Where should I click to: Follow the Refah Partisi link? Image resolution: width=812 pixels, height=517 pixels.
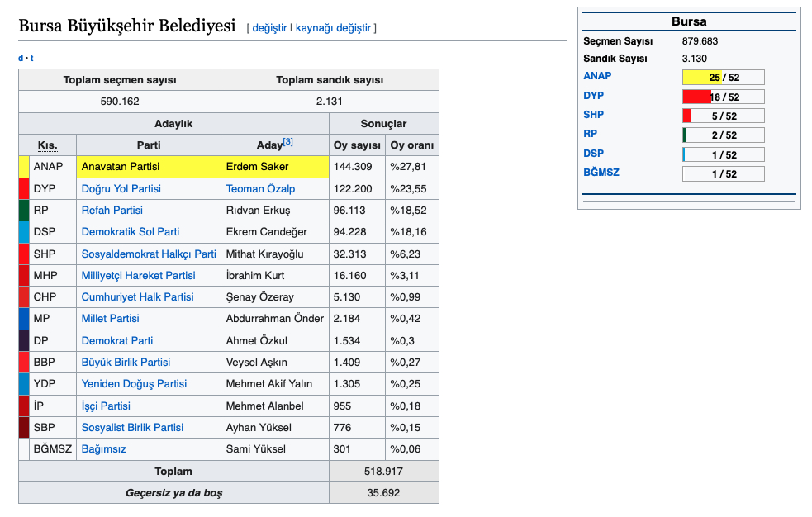112,210
